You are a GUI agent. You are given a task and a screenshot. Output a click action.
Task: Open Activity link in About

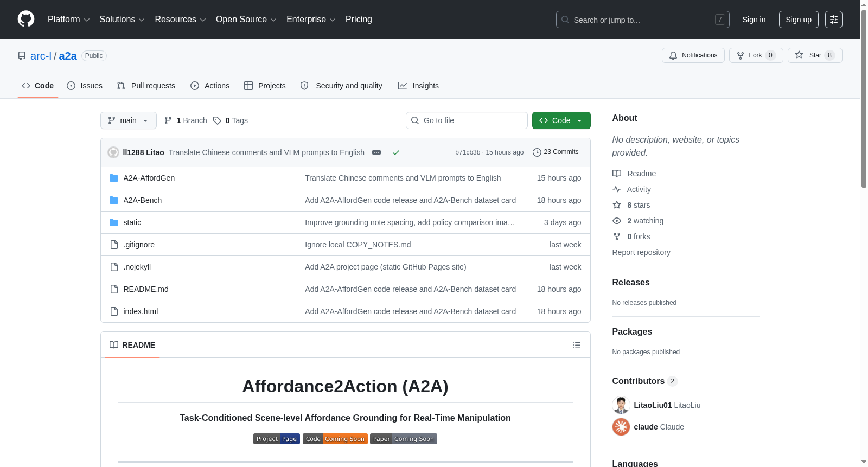[x=631, y=189]
